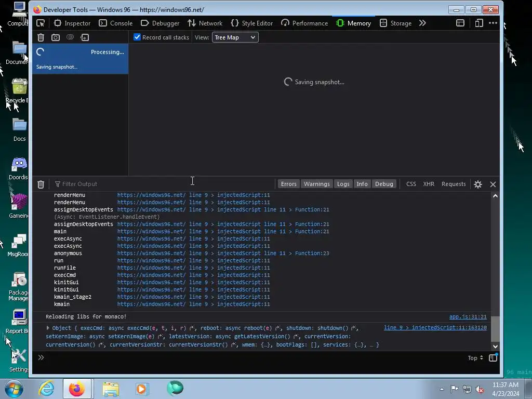532x399 pixels.
Task: Switch to the Network tab
Action: coord(205,23)
